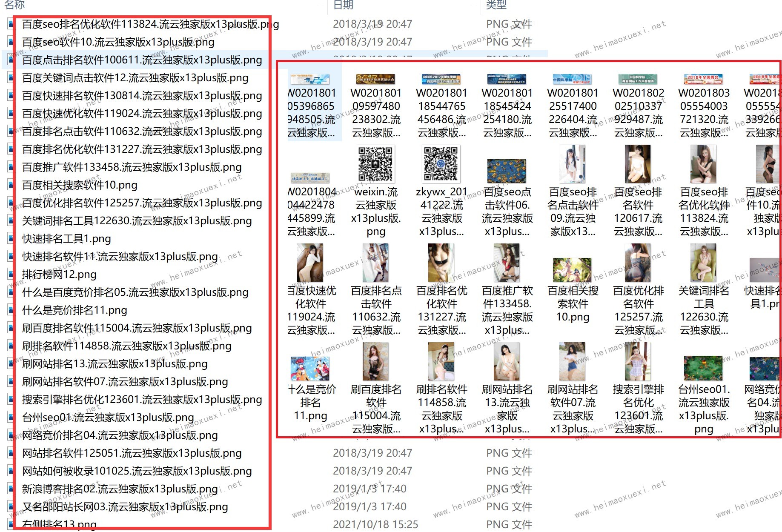The width and height of the screenshot is (782, 532).
Task: Click 快速排名工具1.png in the file list
Action: click(x=66, y=239)
